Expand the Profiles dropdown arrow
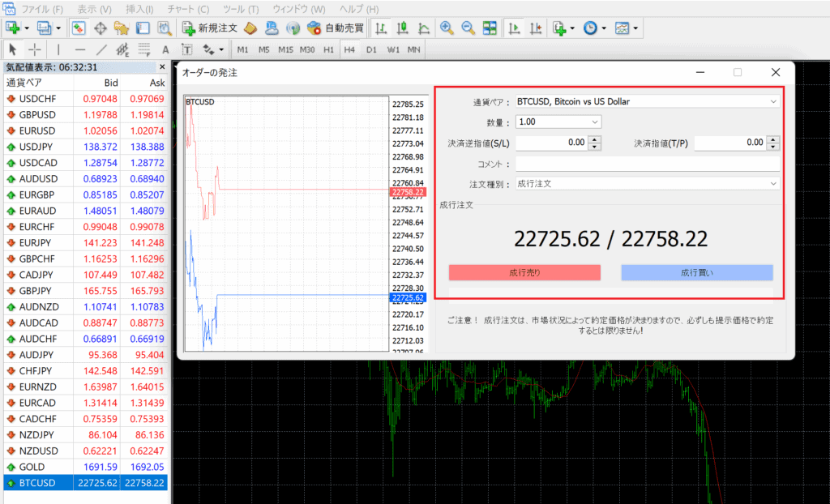Screen dimensions: 830x504 [58, 28]
